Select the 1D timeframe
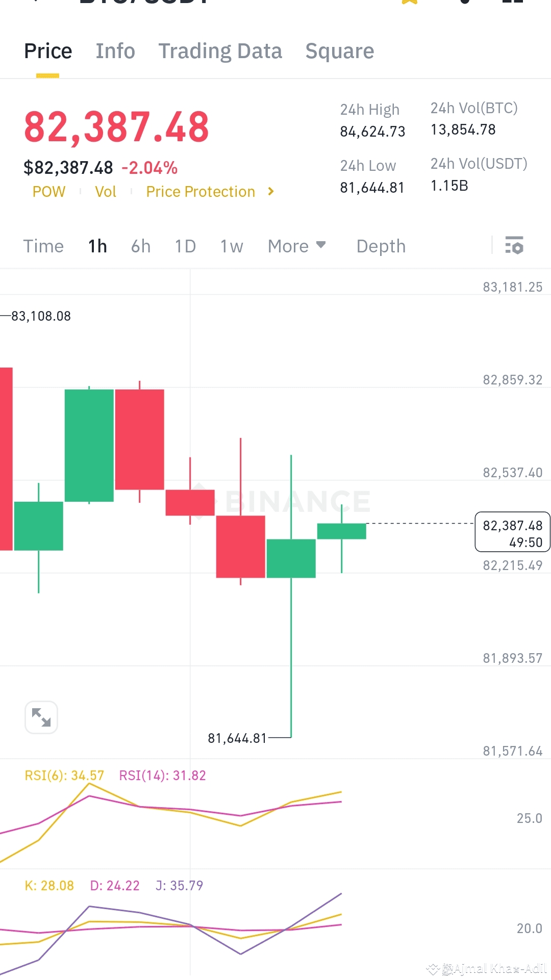551x980 pixels. (x=186, y=246)
